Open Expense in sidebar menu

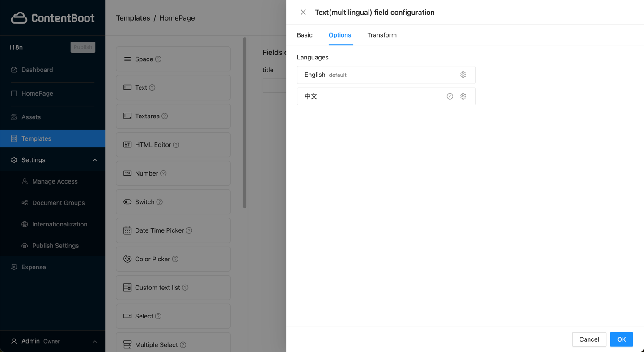coord(53,267)
